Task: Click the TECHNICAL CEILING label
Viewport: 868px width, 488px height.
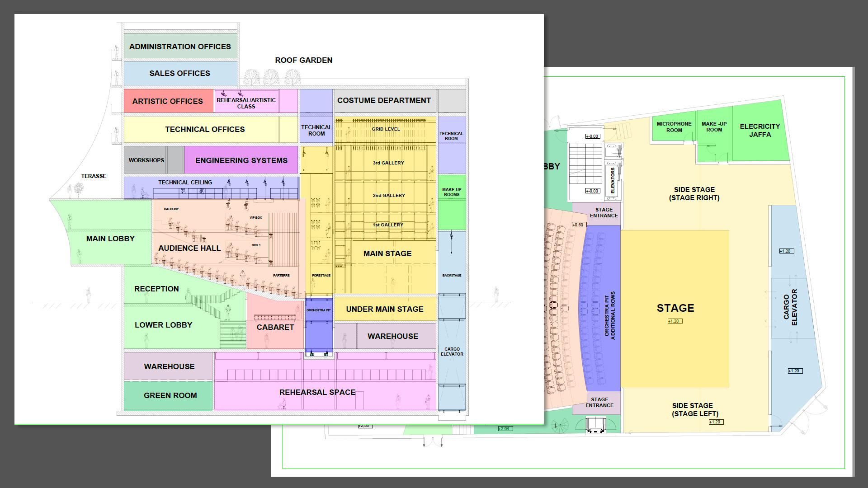Action: [185, 182]
